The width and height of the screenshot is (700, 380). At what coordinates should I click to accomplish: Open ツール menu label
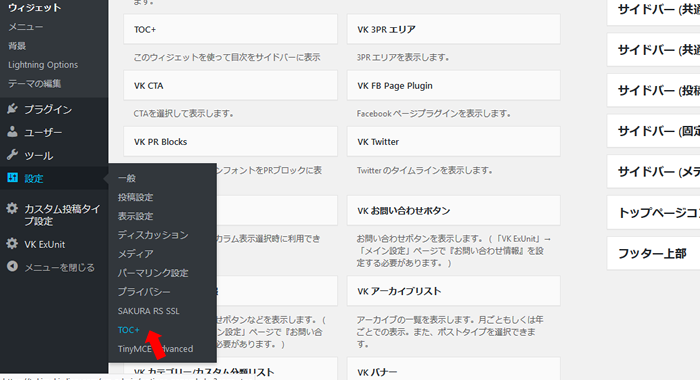pos(39,156)
